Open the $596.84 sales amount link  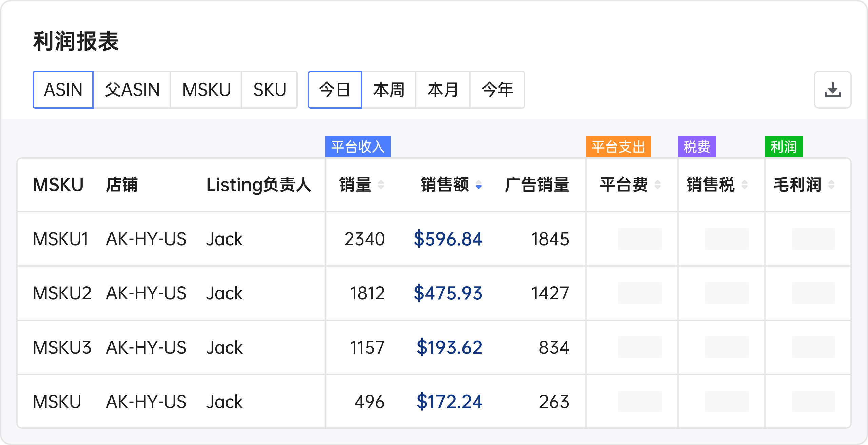click(448, 239)
